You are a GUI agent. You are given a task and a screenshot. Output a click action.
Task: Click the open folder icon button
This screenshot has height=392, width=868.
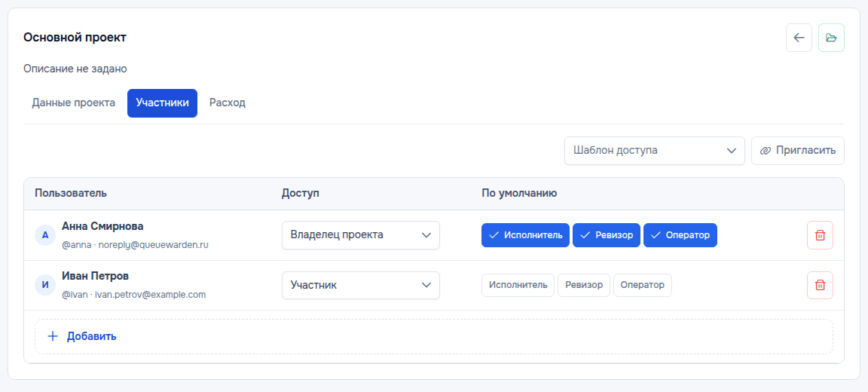[831, 38]
